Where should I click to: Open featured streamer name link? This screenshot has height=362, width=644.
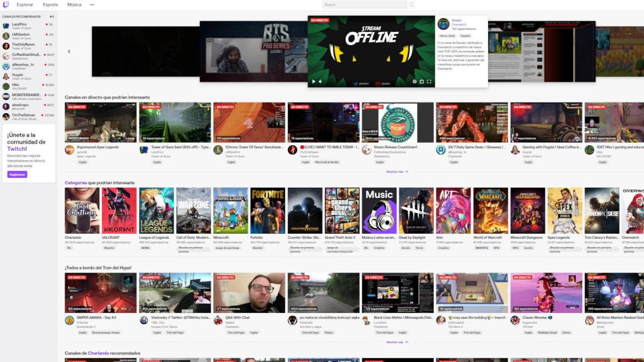tap(457, 20)
